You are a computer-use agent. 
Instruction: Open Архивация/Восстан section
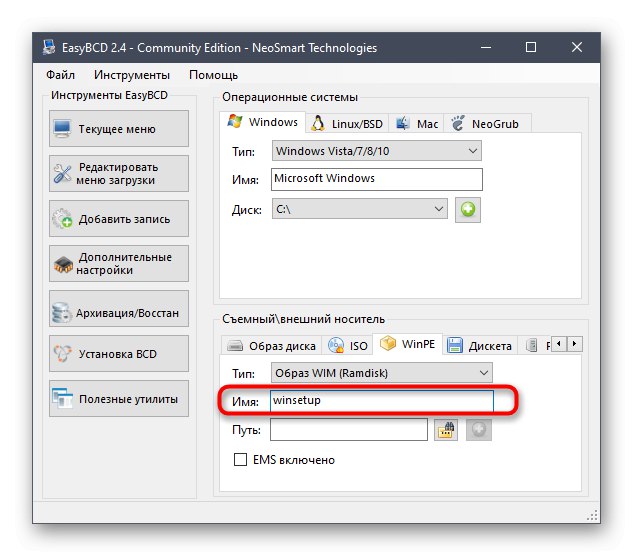119,308
